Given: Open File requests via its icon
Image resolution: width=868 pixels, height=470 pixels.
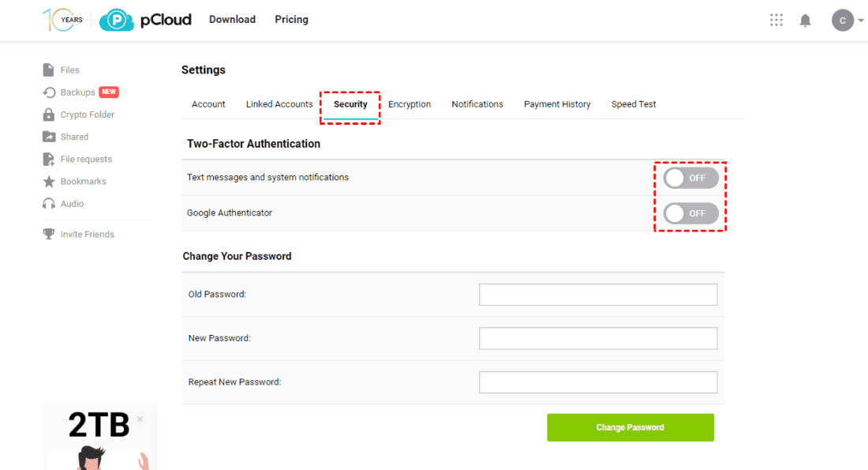Looking at the screenshot, I should click(x=49, y=159).
